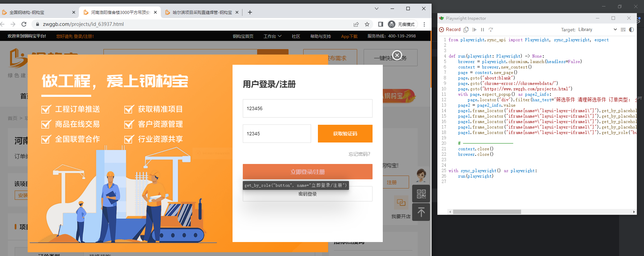This screenshot has width=644, height=256.
Task: Click the 'def run(playwright' code line
Action: (496, 56)
